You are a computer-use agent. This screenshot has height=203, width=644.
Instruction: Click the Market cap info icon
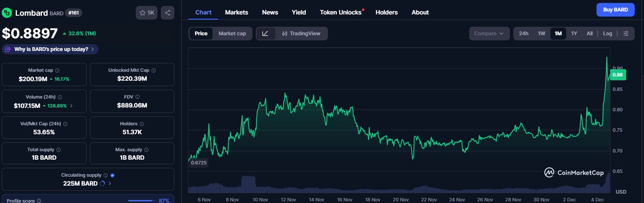(57, 70)
